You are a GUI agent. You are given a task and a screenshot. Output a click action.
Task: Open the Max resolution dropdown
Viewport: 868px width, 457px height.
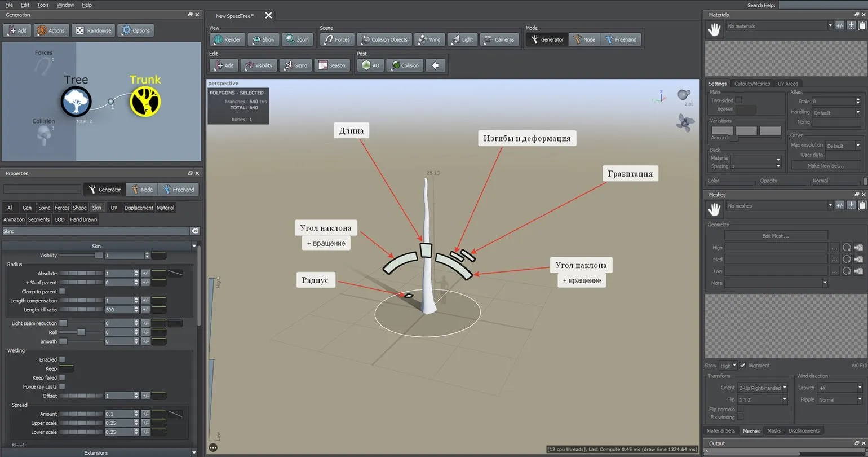click(843, 146)
